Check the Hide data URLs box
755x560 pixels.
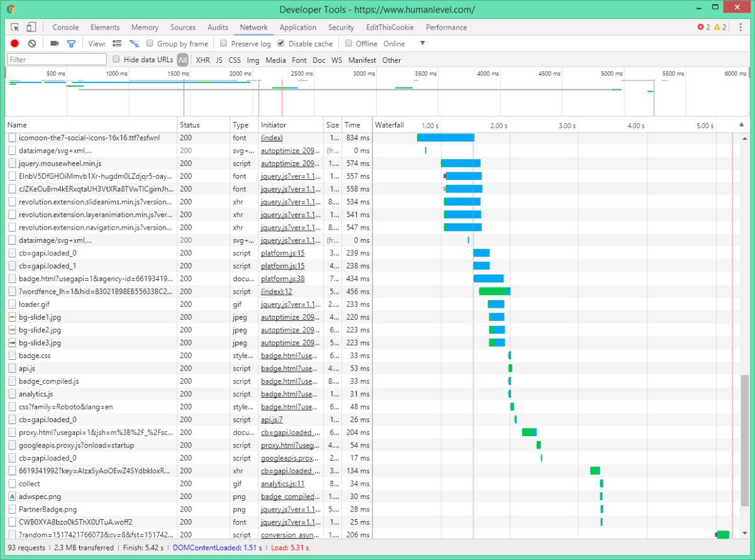pos(116,60)
